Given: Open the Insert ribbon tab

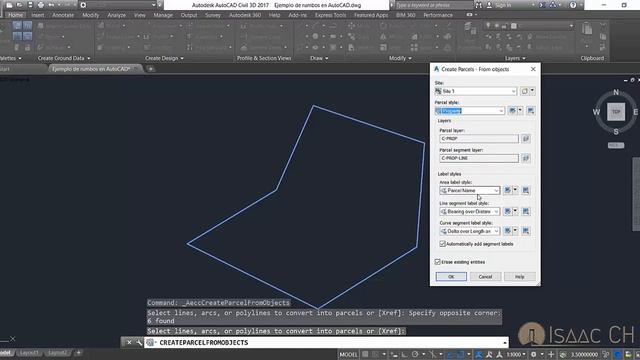Looking at the screenshot, I should pyautogui.click(x=38, y=15).
